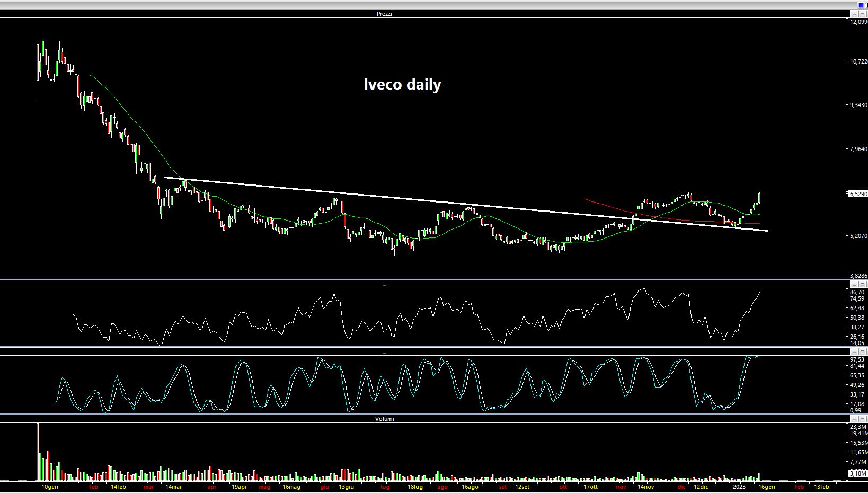
Task: Select the Volumi panel title
Action: pos(384,419)
